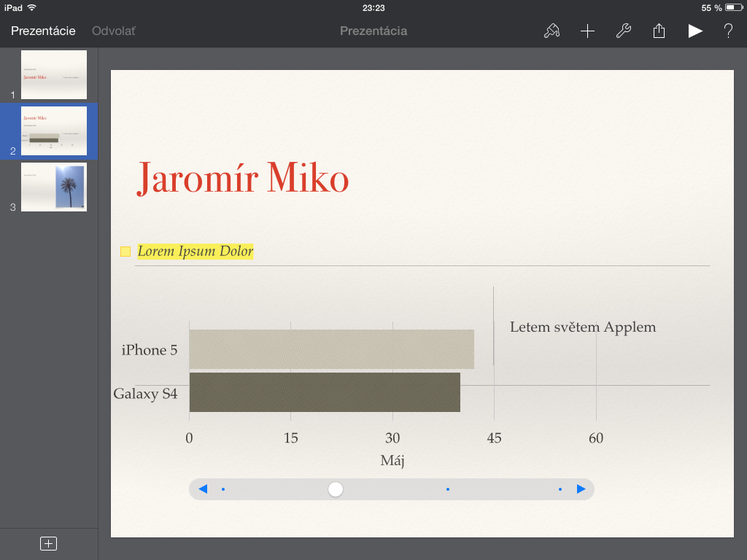This screenshot has height=560, width=747.
Task: Tap the plus Insert object icon
Action: (x=587, y=31)
